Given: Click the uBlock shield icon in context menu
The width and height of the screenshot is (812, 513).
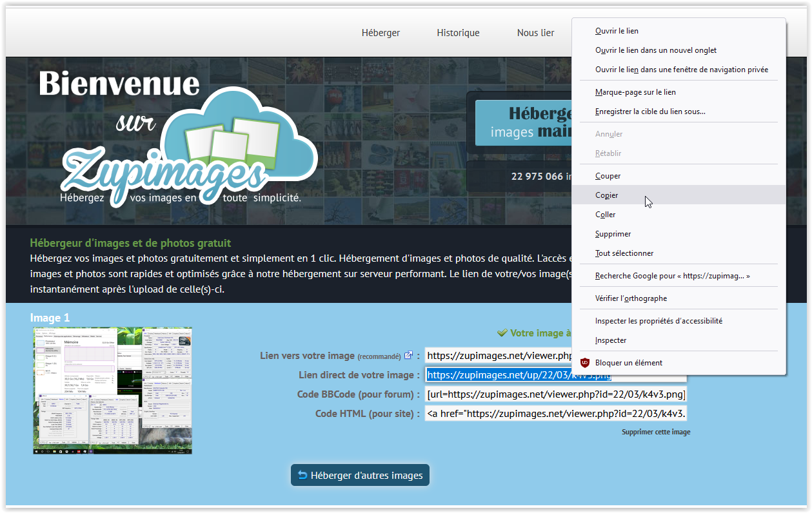Looking at the screenshot, I should 585,363.
